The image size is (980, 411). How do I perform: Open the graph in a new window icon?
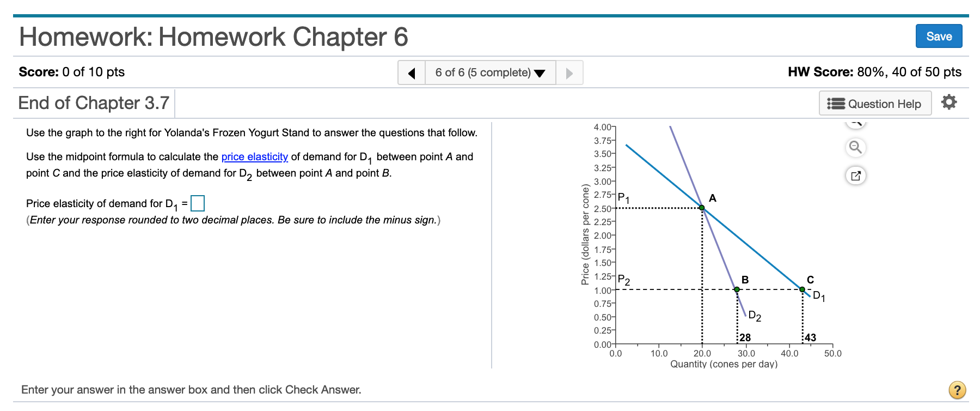coord(855,176)
